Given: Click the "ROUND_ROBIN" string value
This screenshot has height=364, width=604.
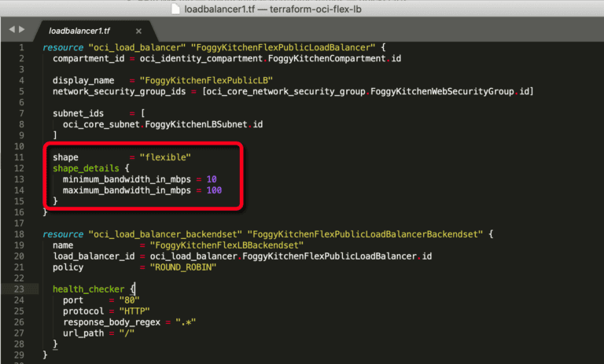Looking at the screenshot, I should click(183, 267).
